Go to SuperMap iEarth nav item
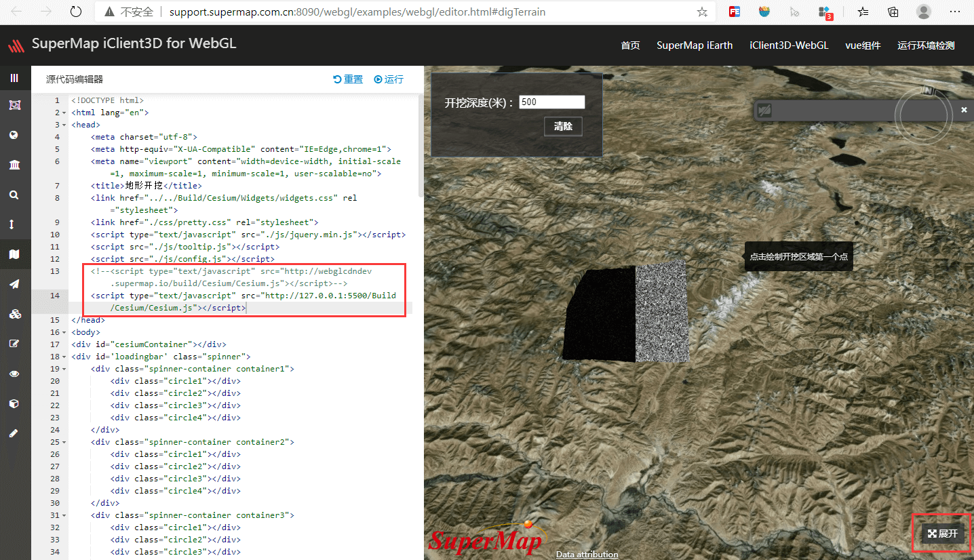Viewport: 974px width, 560px height. pos(695,45)
